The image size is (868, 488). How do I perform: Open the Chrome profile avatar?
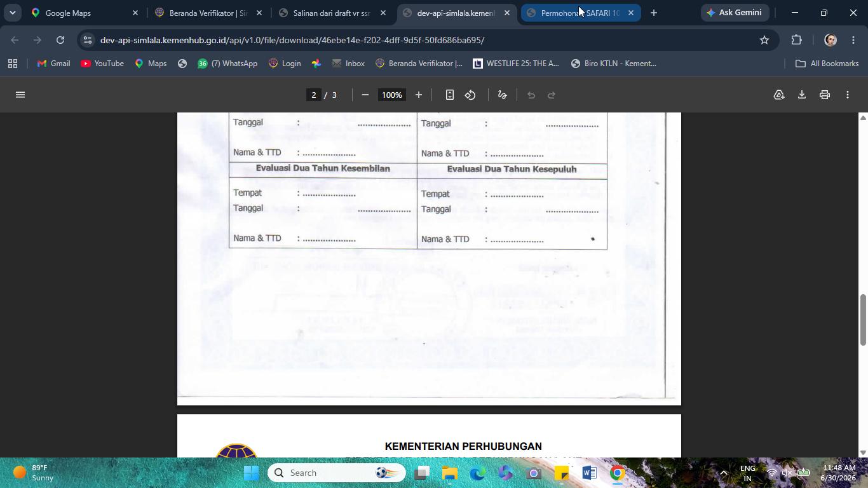831,40
